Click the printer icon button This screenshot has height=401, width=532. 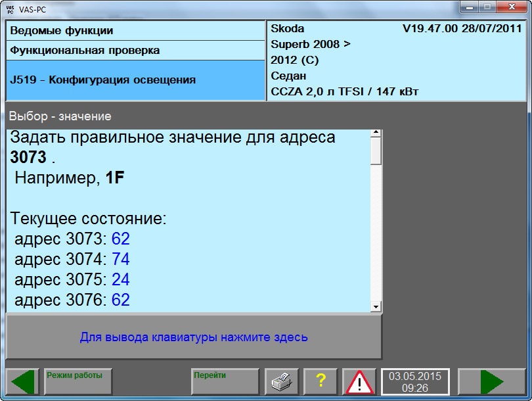(x=282, y=382)
